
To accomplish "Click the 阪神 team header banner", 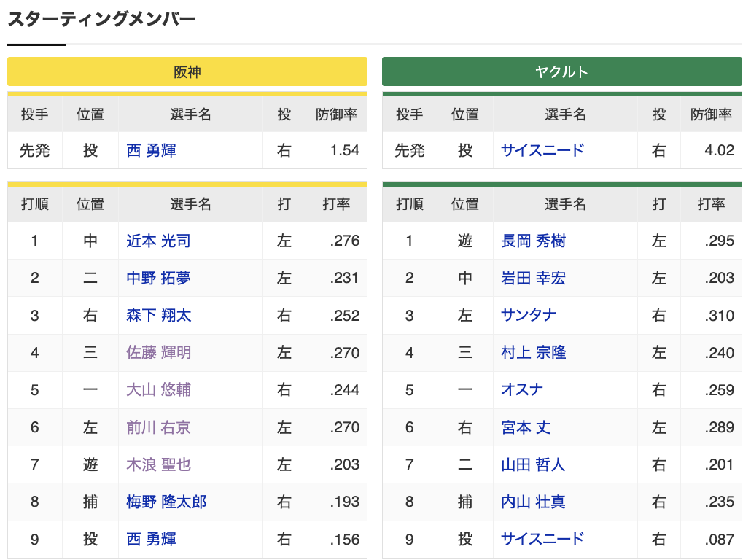I will (x=187, y=72).
